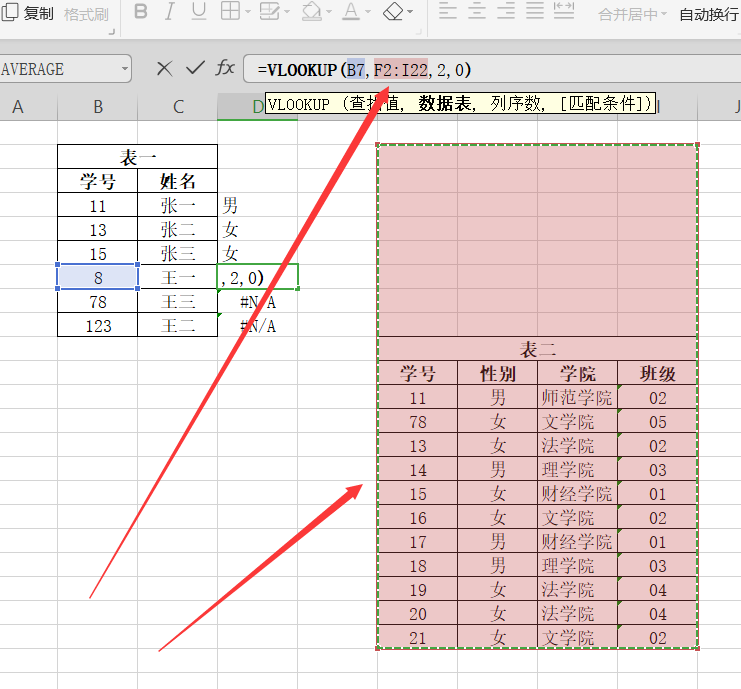Select cell containing 123
741x689 pixels.
pos(97,326)
